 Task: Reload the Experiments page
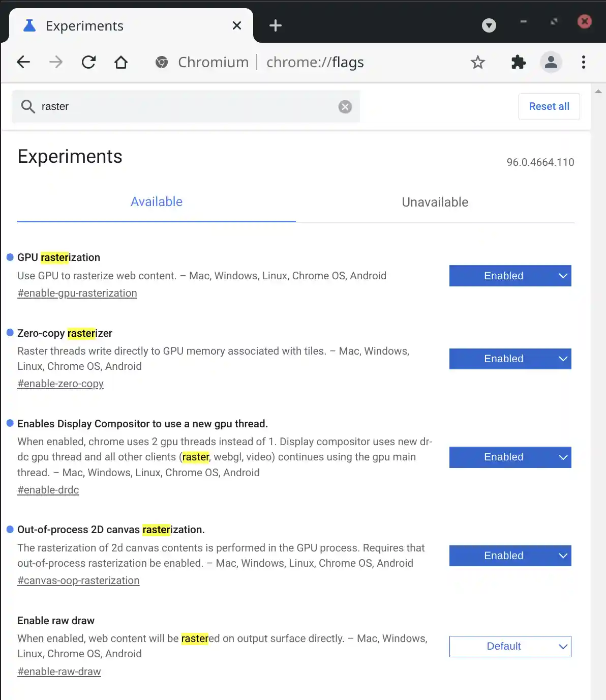coord(88,62)
